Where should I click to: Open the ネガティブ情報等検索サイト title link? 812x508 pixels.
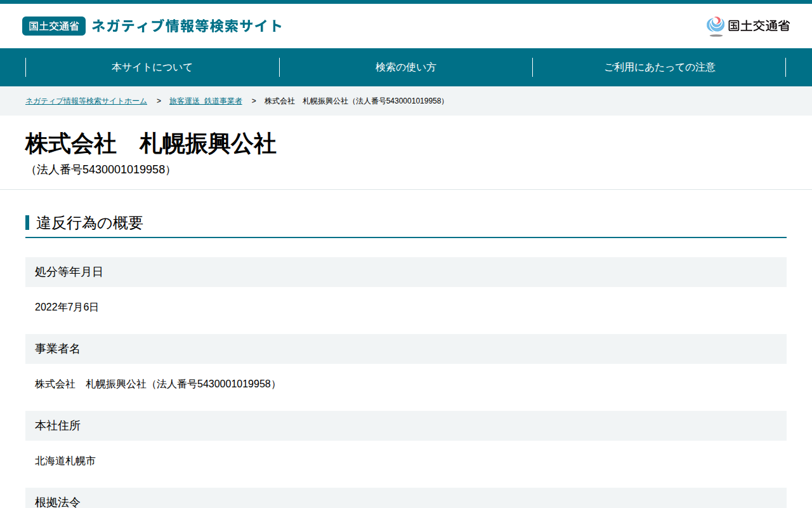(187, 26)
